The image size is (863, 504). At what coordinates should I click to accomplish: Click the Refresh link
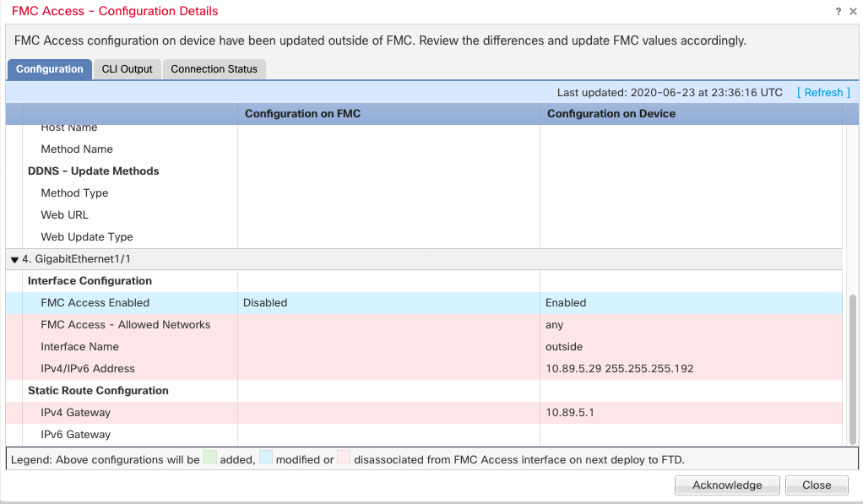pos(823,93)
